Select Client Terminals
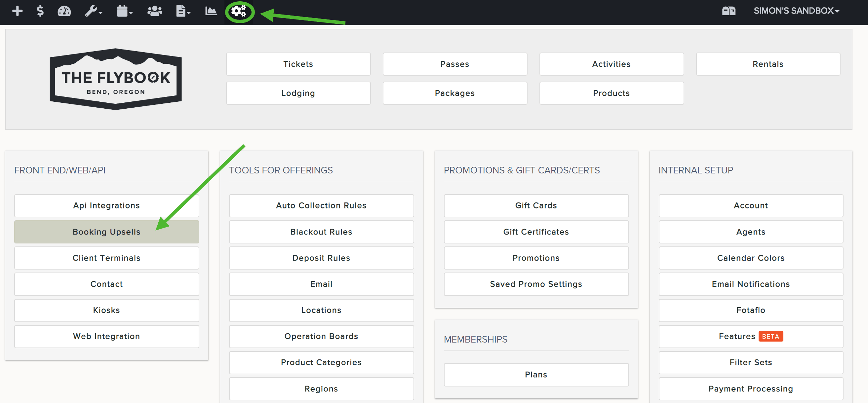Screen dimensions: 868x403 coord(106,258)
